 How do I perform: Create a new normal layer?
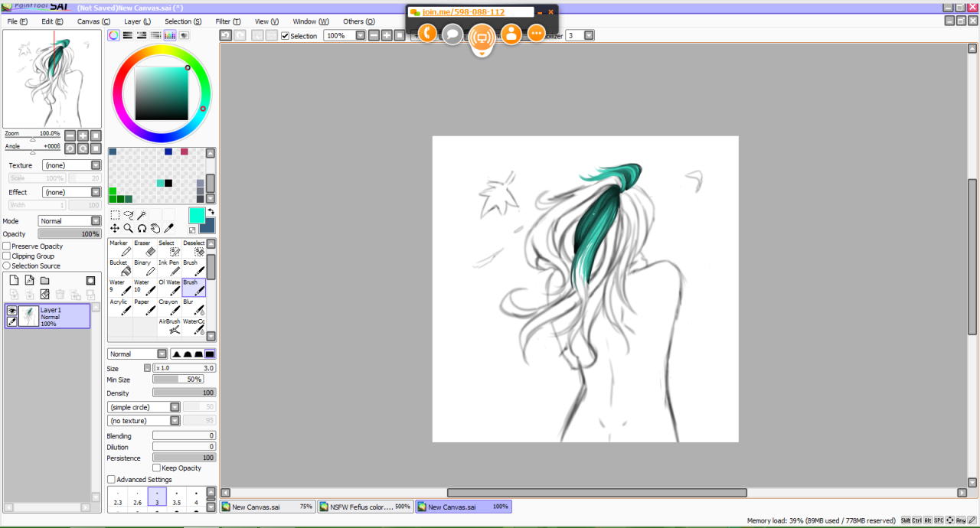[x=14, y=280]
